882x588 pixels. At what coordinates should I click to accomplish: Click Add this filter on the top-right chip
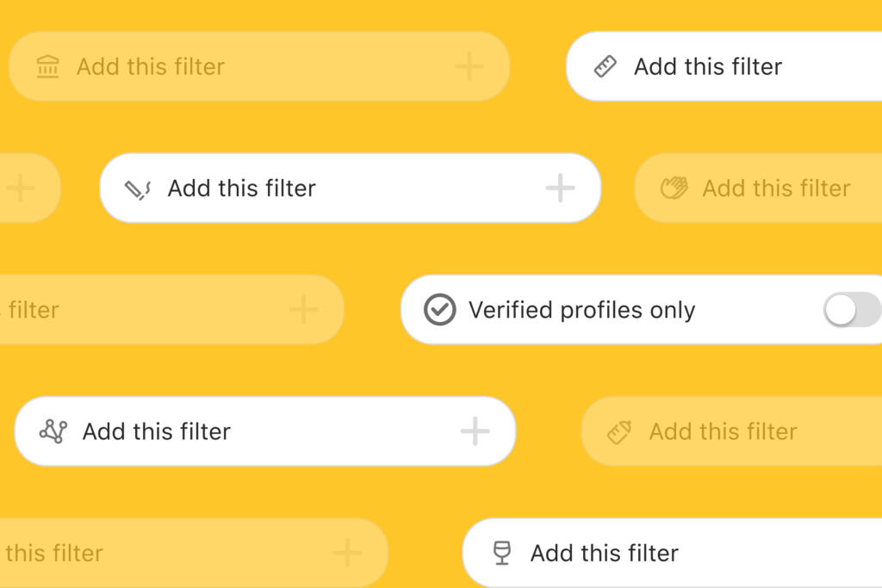(708, 66)
